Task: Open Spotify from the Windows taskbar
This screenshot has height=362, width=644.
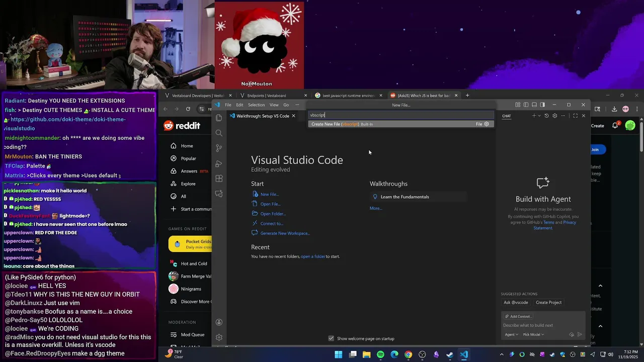Action: [x=380, y=354]
